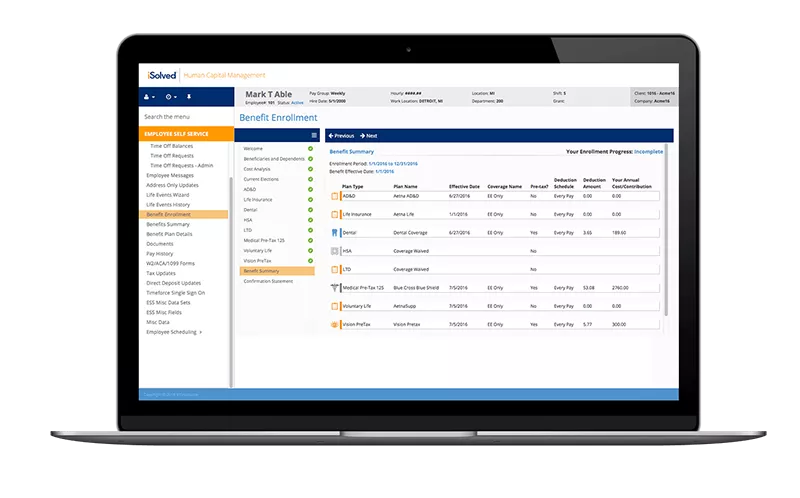
Task: Click green check beside Voluntary Life step
Action: (x=310, y=251)
